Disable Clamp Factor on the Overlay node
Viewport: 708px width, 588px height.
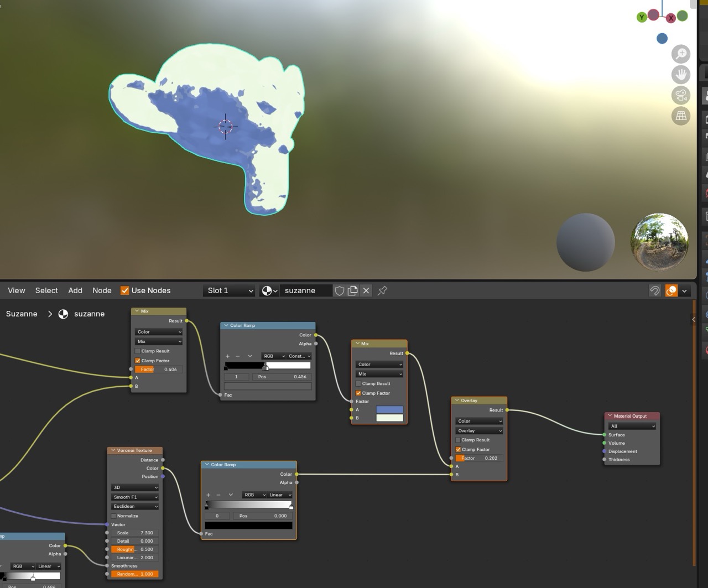[458, 450]
